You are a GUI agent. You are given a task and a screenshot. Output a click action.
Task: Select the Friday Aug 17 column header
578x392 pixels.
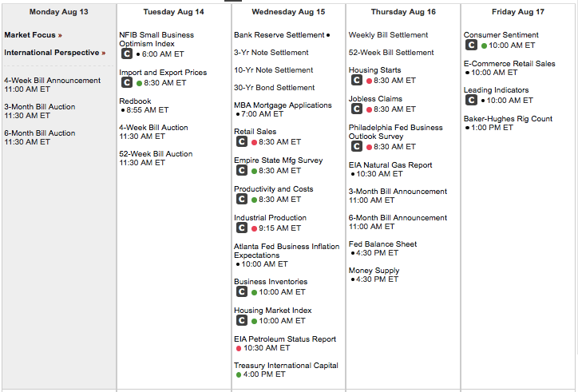tap(518, 12)
